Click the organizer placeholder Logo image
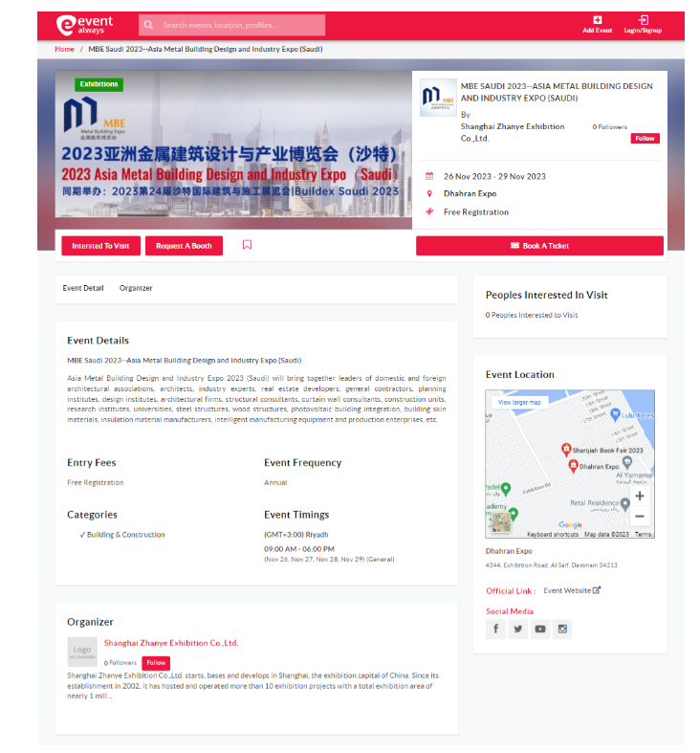The image size is (700, 753). [82, 652]
